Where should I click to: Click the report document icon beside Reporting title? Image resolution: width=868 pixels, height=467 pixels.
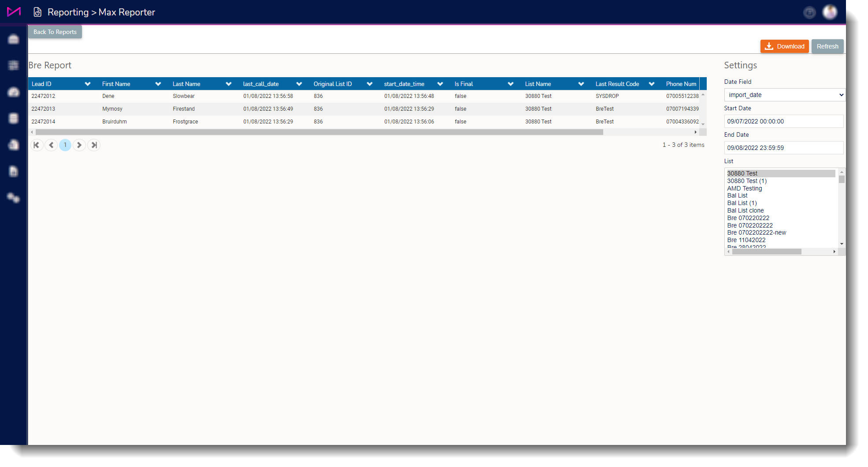point(38,12)
